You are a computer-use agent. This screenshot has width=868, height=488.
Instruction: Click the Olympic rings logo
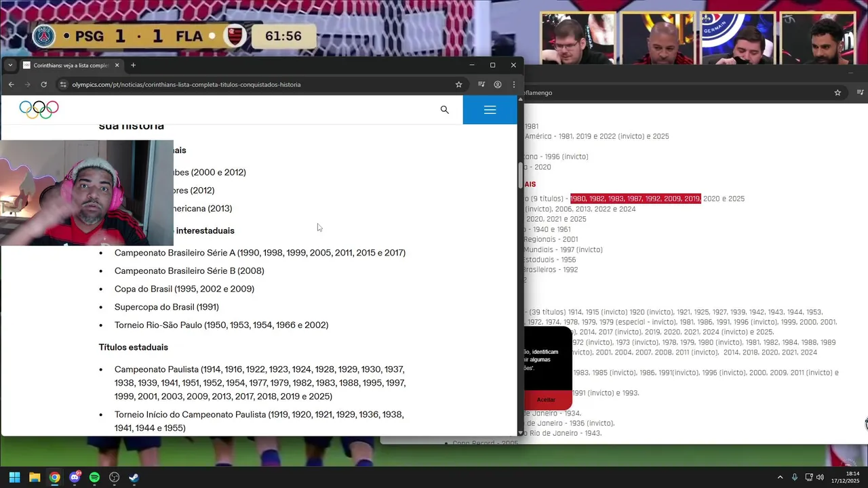click(x=39, y=110)
